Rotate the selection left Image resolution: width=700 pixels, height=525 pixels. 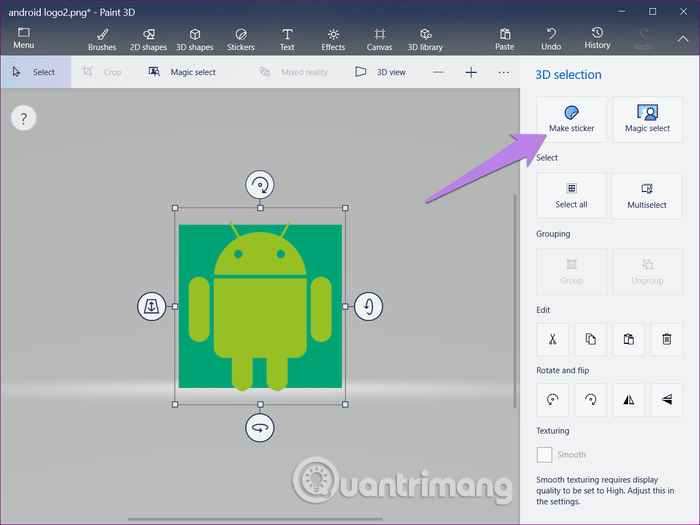click(x=553, y=400)
